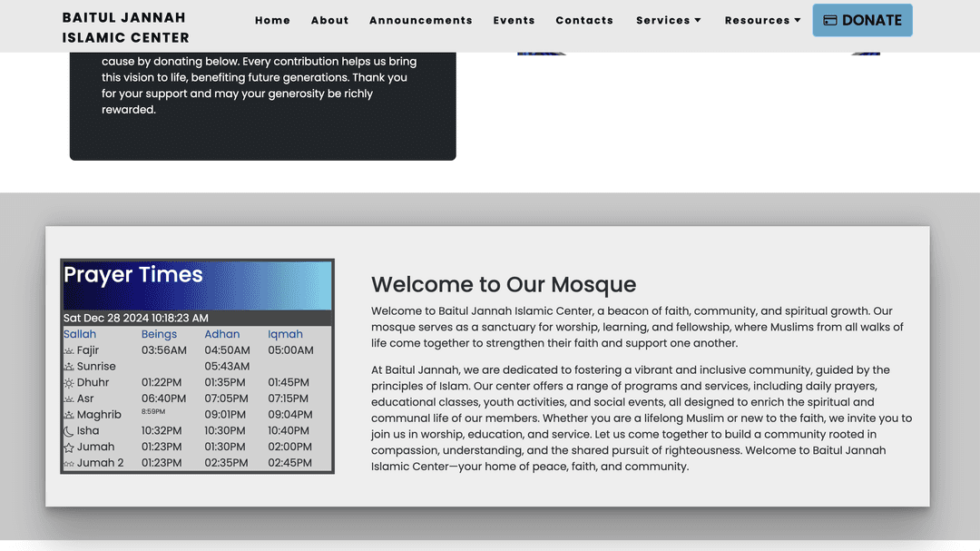The image size is (980, 551).
Task: Open the Resources dropdown menu
Action: click(x=762, y=20)
